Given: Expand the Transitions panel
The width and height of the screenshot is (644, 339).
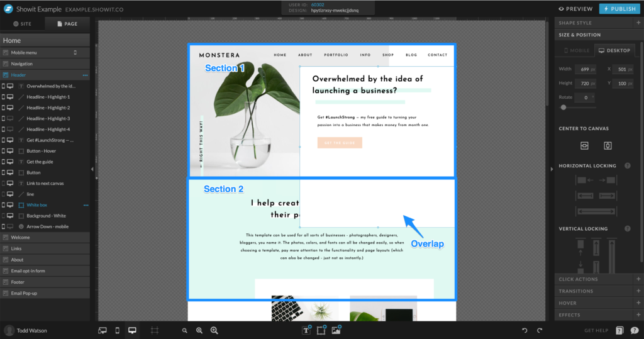Looking at the screenshot, I should [x=638, y=291].
